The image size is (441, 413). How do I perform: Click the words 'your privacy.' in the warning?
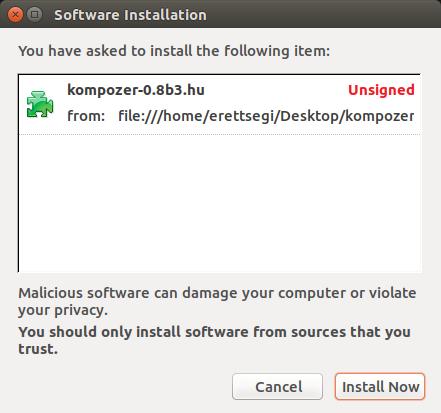pos(63,310)
